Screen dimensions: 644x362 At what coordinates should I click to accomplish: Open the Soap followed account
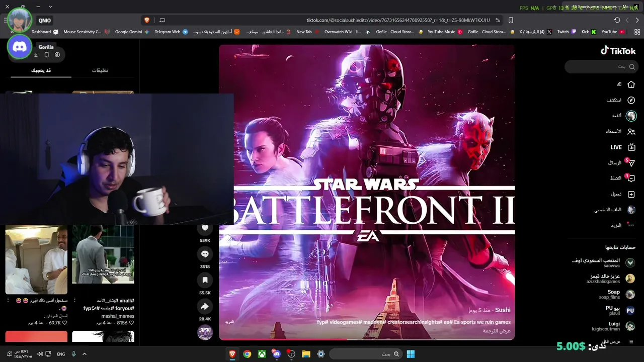(x=616, y=294)
